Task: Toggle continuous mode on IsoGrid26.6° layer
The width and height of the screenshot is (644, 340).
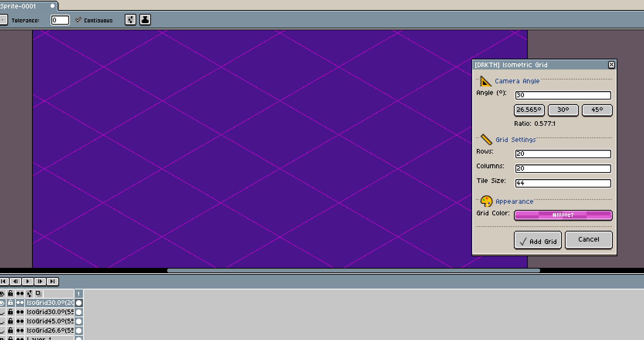Action: click(x=20, y=330)
